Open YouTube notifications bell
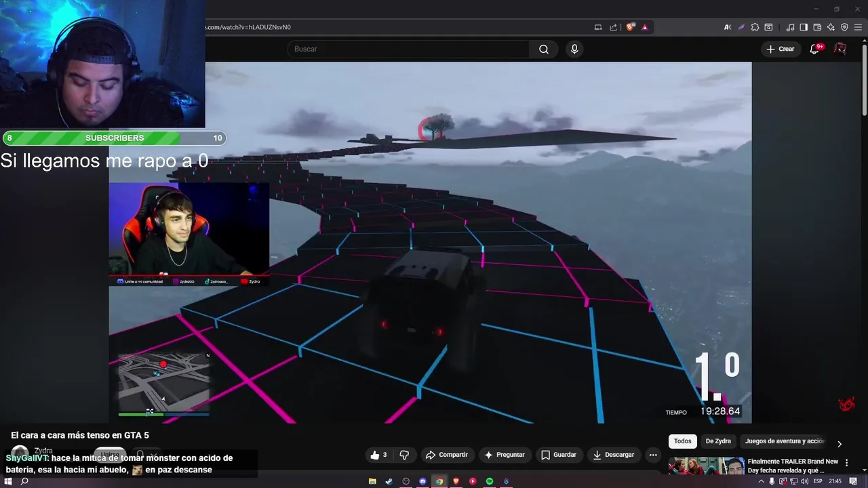This screenshot has width=868, height=488. [814, 49]
